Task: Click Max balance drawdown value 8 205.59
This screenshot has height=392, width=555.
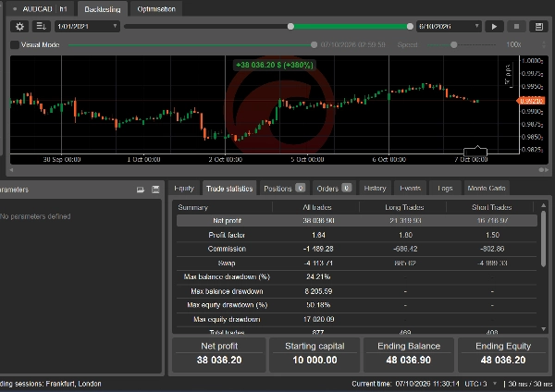Action: [318, 291]
